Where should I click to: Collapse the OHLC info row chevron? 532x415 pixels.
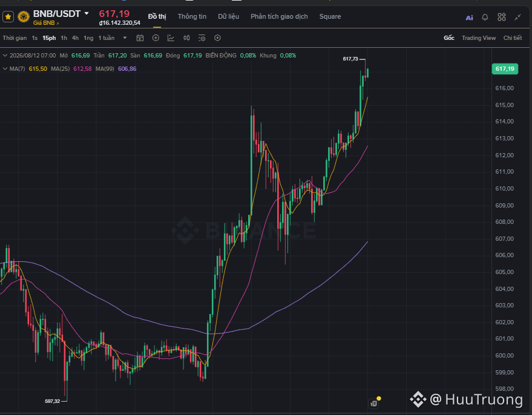click(x=5, y=55)
